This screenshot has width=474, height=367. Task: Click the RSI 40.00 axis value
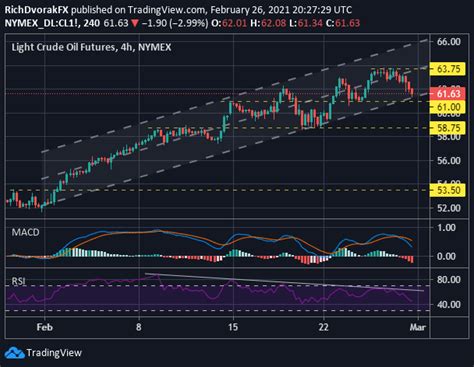(x=449, y=304)
